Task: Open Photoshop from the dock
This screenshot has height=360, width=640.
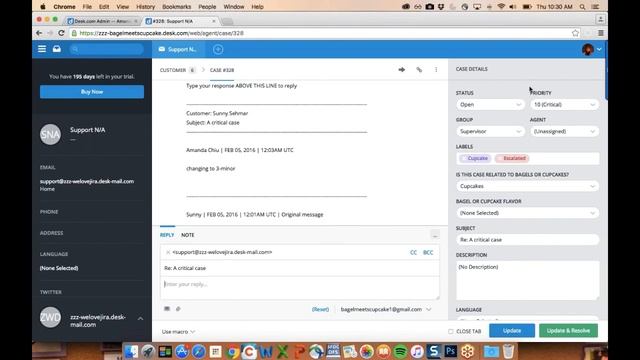Action: tap(451, 351)
